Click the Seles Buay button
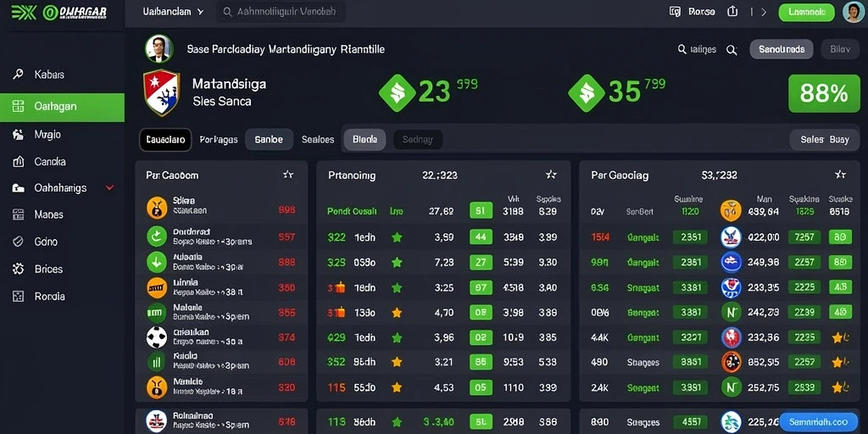This screenshot has width=868, height=434. 825,140
